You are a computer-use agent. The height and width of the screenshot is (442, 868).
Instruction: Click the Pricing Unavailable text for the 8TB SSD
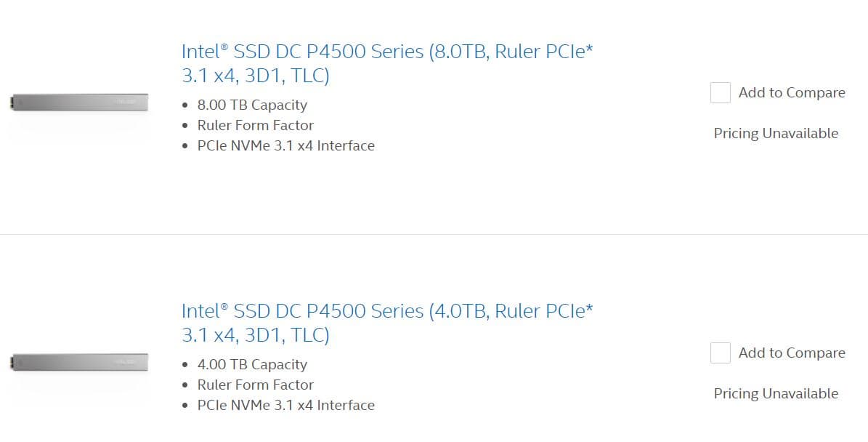click(x=776, y=133)
